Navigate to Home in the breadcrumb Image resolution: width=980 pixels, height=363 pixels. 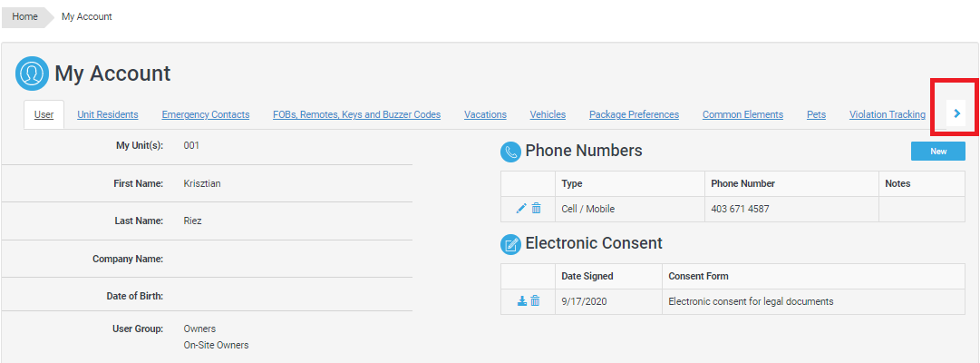(x=24, y=16)
